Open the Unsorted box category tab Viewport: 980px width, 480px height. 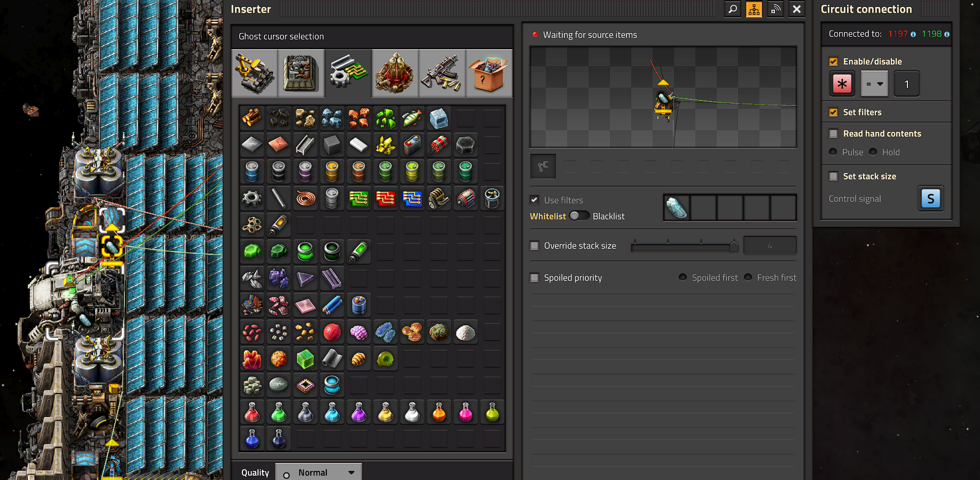tap(489, 73)
